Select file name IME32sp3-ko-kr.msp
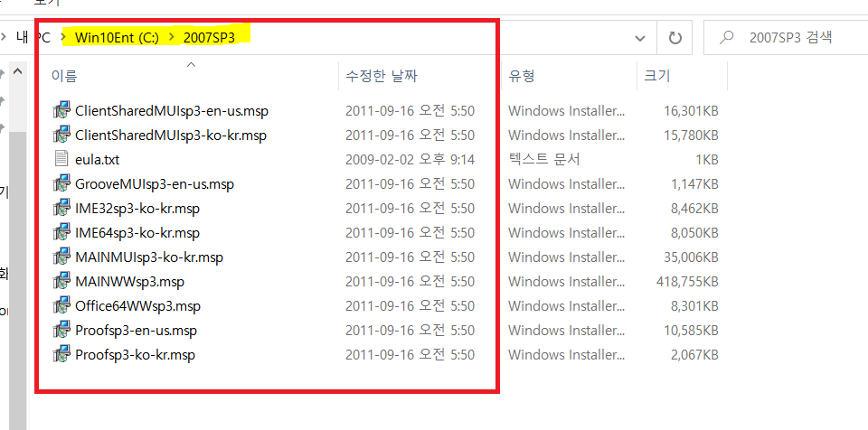The image size is (868, 430). point(137,208)
